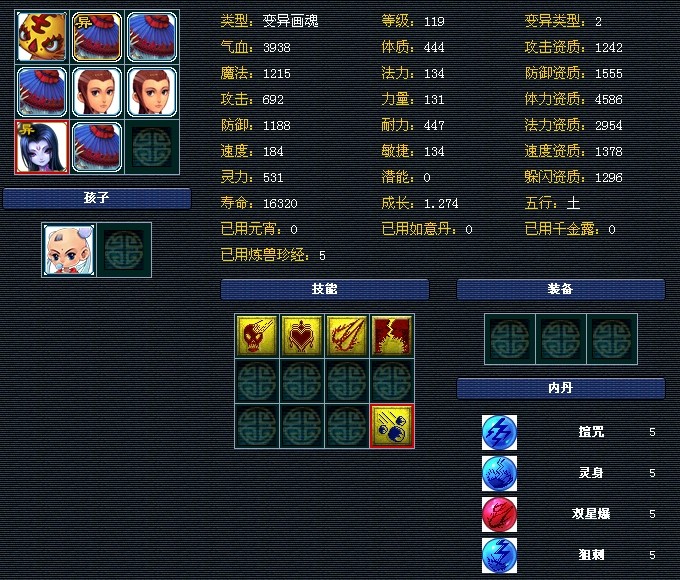This screenshot has width=680, height=580.
Task: Open the 技能 section header
Action: [325, 289]
